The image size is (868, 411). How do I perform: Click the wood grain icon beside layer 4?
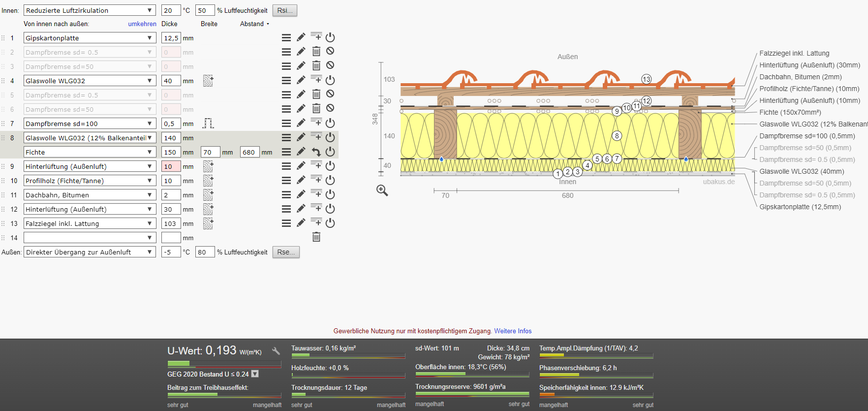pyautogui.click(x=208, y=81)
